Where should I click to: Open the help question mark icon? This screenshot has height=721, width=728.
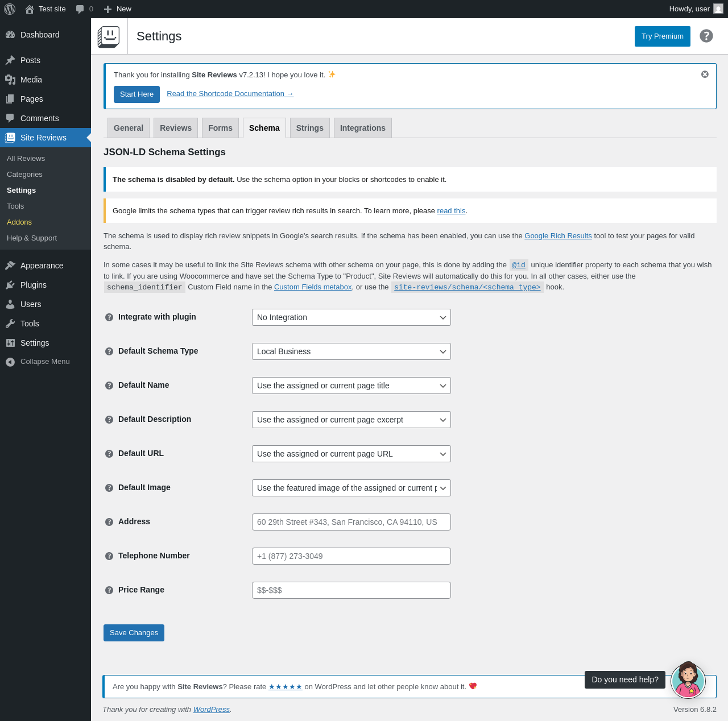point(706,36)
